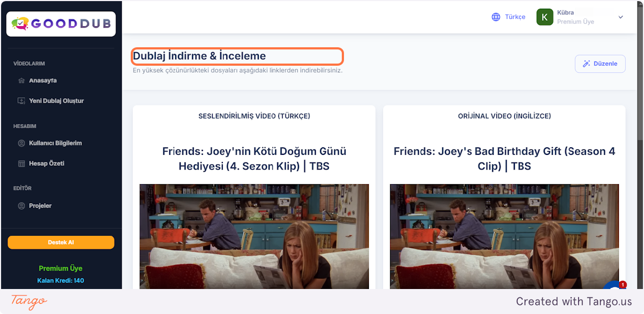Click the globe language icon
The height and width of the screenshot is (314, 644).
[x=496, y=17]
